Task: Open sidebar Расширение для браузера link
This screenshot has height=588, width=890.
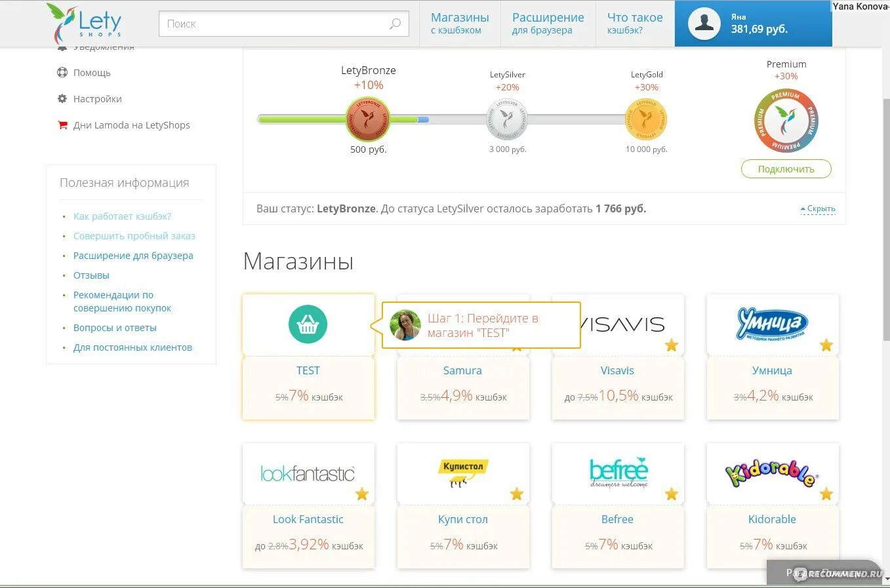Action: point(133,256)
